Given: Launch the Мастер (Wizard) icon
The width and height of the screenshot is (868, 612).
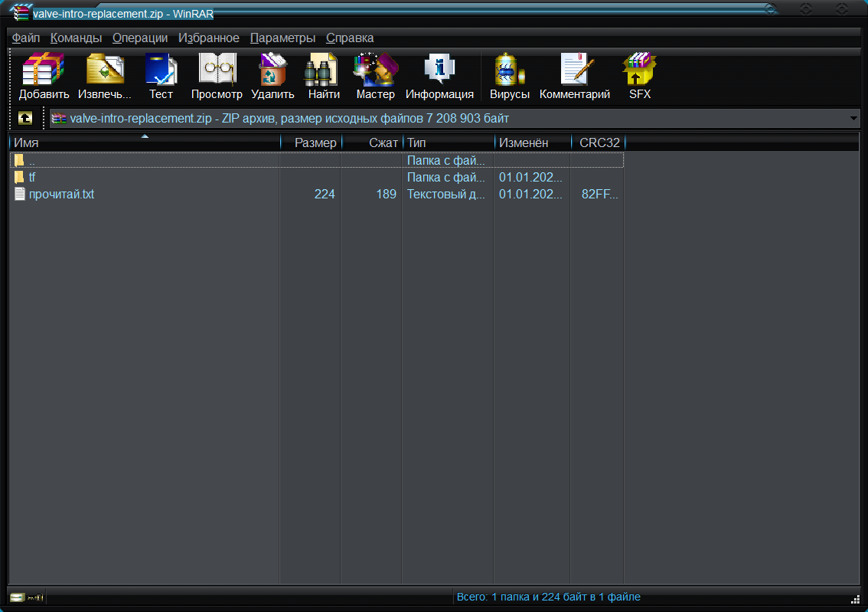Looking at the screenshot, I should tap(375, 69).
